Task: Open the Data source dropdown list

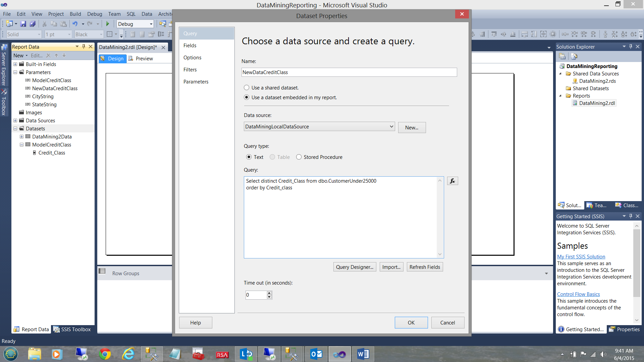Action: point(391,126)
